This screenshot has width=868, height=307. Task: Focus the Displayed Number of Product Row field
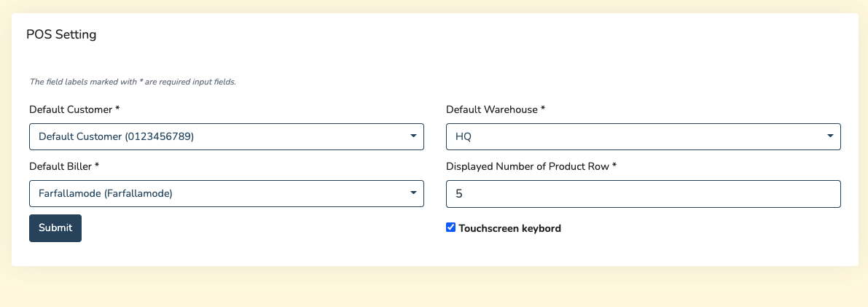coord(643,194)
